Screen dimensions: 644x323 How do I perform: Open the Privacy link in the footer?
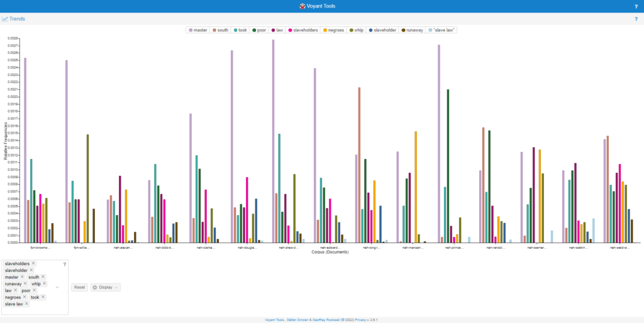click(x=360, y=320)
